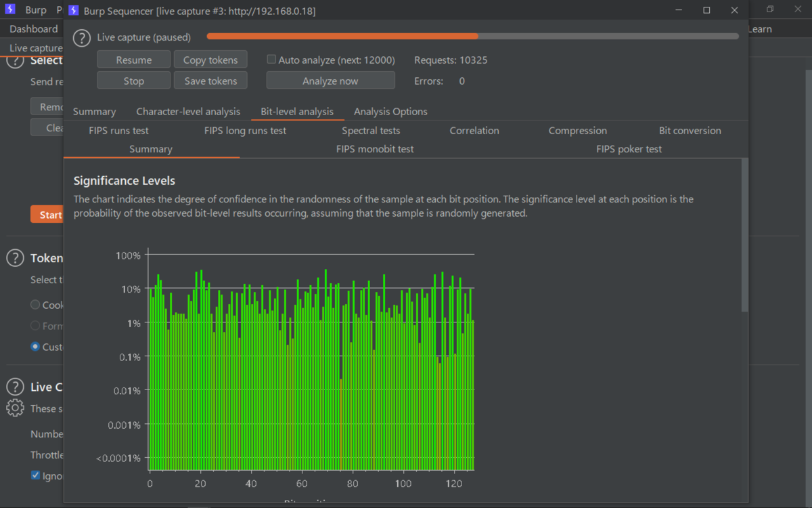
Task: Select the Bit-level analysis tab
Action: point(297,111)
